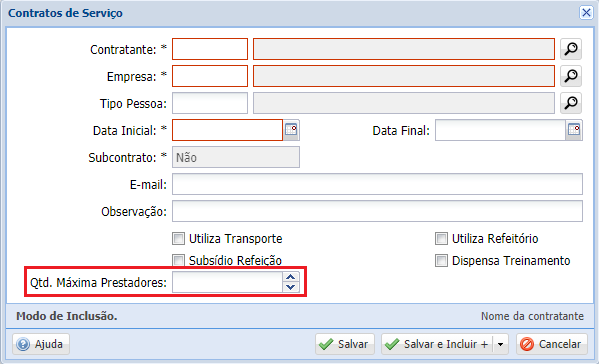This screenshot has width=599, height=364.
Task: Enable the Subsídio Refeição checkbox
Action: coord(178,260)
